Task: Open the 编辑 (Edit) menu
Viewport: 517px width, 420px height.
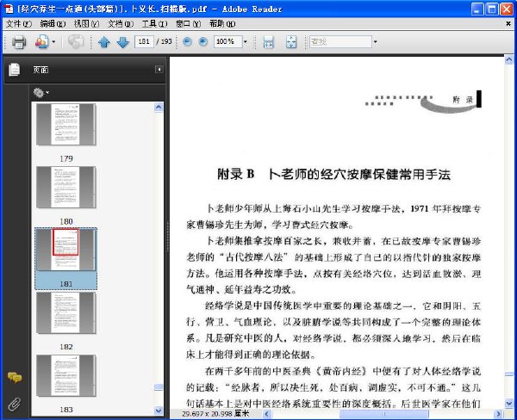Action: [x=53, y=24]
